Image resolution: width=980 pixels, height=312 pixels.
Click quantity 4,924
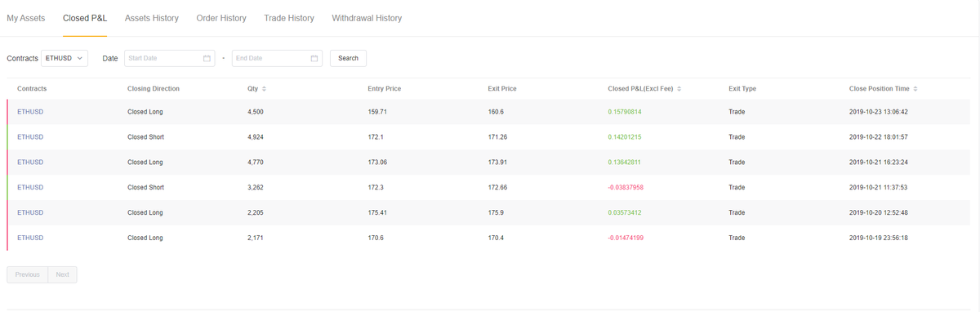pyautogui.click(x=255, y=136)
